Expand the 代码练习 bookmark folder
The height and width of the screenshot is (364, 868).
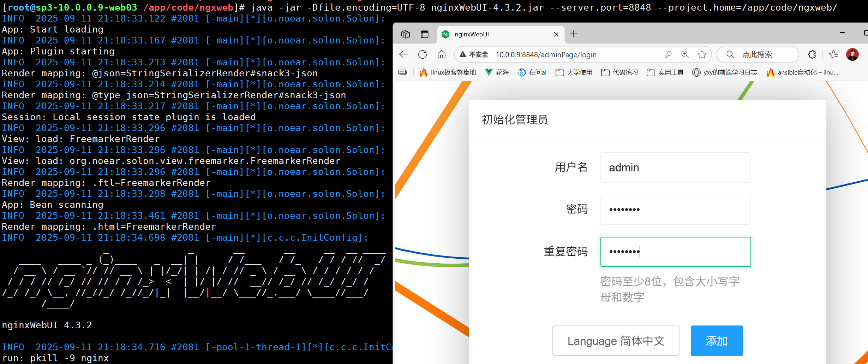[619, 72]
